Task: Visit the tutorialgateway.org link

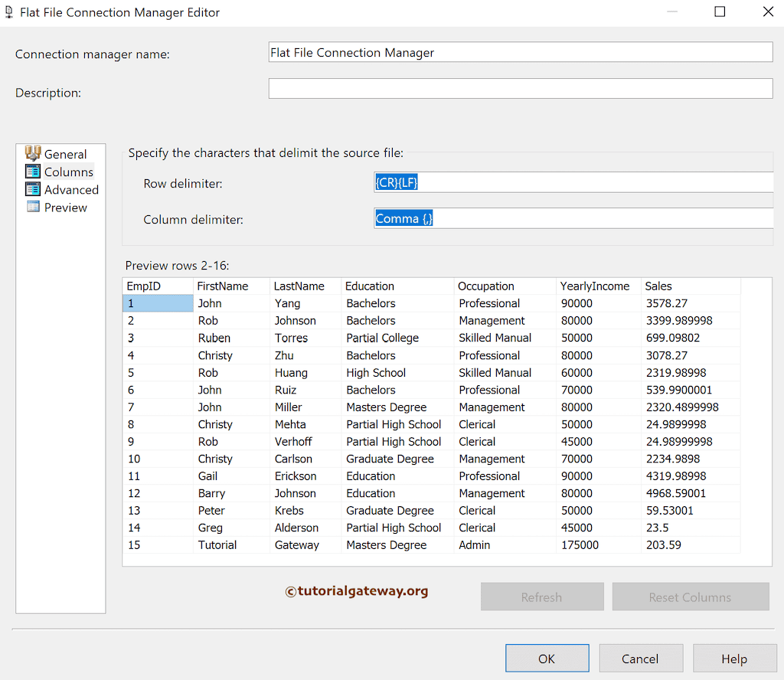Action: [356, 591]
